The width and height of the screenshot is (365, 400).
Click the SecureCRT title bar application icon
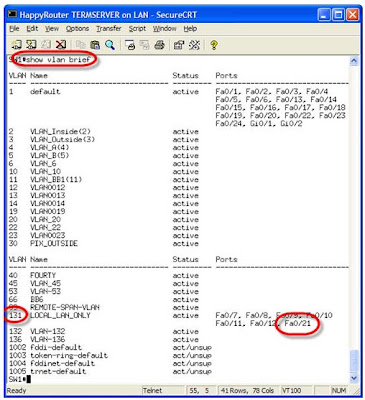click(12, 14)
